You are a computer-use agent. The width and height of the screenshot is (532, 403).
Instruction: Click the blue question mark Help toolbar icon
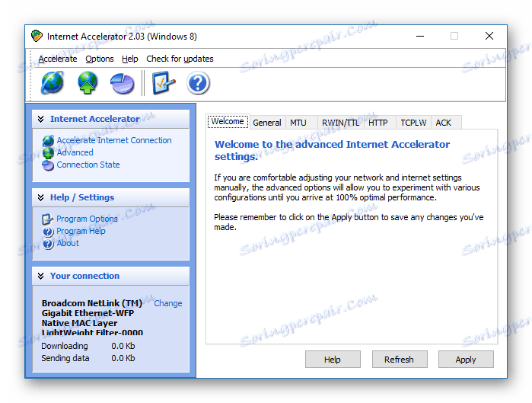point(198,83)
